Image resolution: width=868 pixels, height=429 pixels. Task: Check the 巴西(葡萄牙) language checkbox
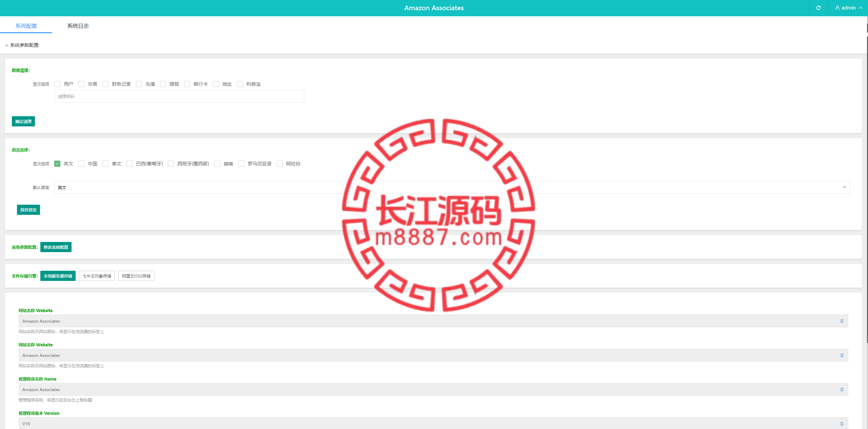click(x=130, y=164)
